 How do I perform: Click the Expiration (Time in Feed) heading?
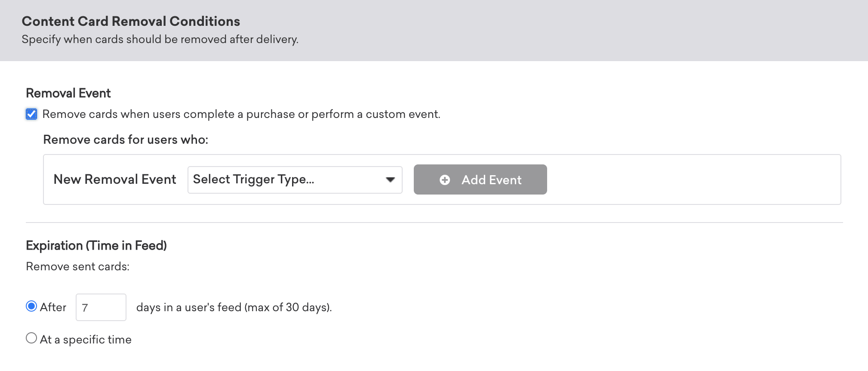[96, 245]
